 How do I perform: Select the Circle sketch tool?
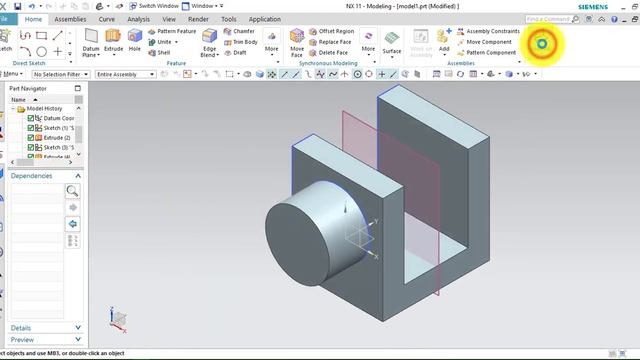[x=41, y=52]
